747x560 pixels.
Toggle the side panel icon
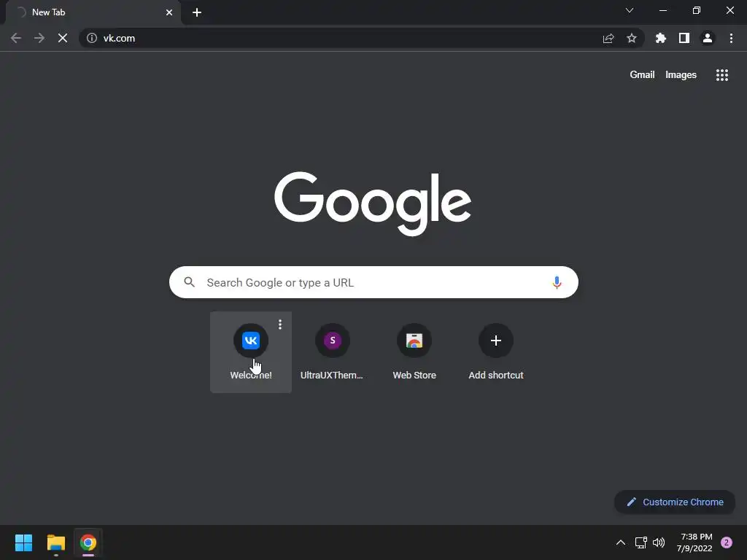pos(684,38)
